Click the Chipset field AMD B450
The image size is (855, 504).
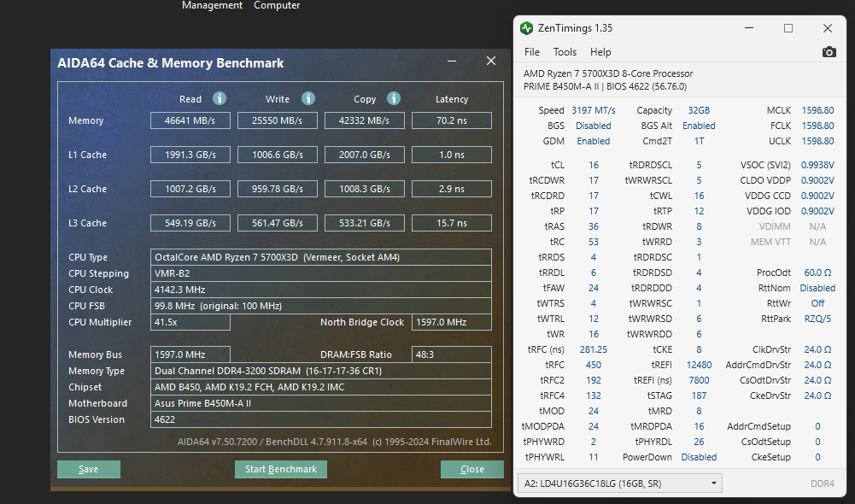320,387
